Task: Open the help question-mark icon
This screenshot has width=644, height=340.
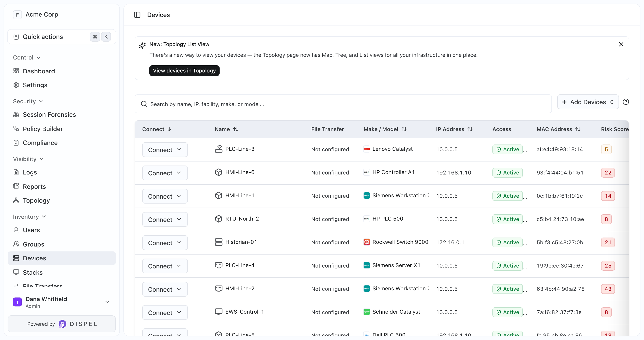Action: tap(626, 102)
